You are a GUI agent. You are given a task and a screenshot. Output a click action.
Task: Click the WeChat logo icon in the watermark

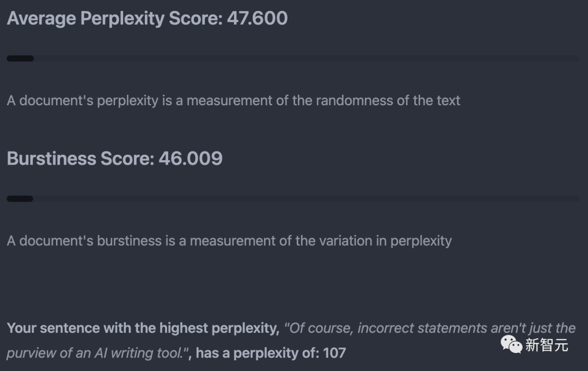click(512, 344)
